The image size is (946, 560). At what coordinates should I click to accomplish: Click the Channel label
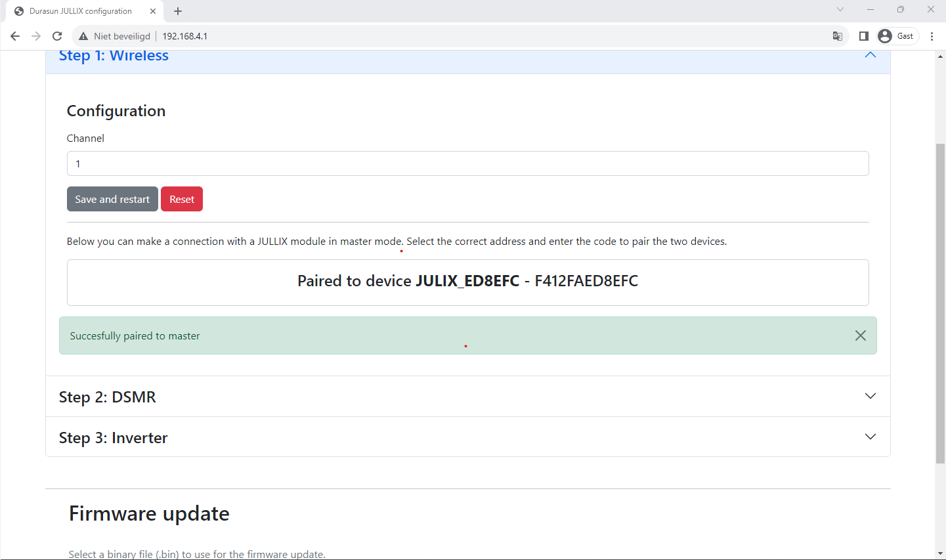click(x=85, y=138)
